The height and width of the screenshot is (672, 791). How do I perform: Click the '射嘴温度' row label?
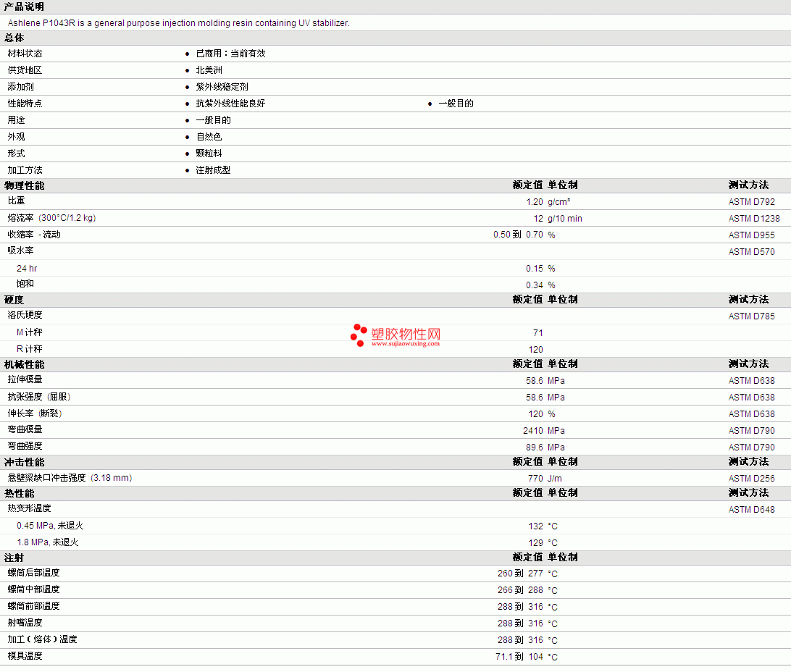[25, 623]
